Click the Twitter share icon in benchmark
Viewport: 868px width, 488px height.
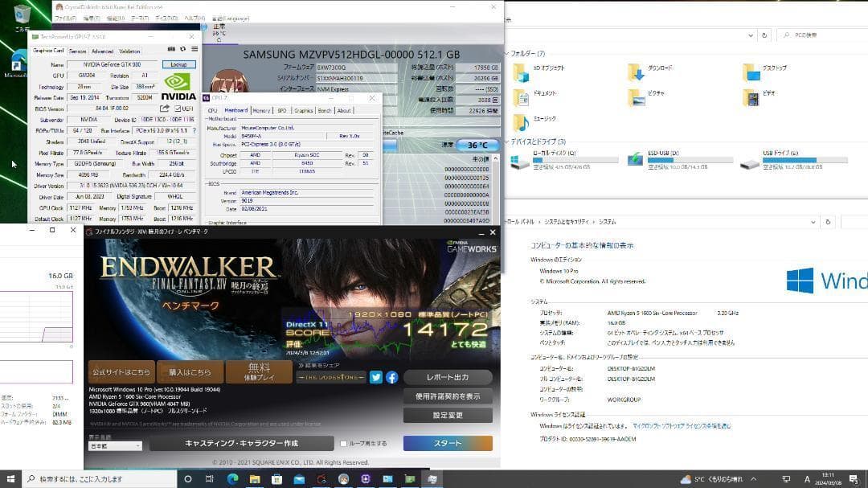[x=375, y=377]
